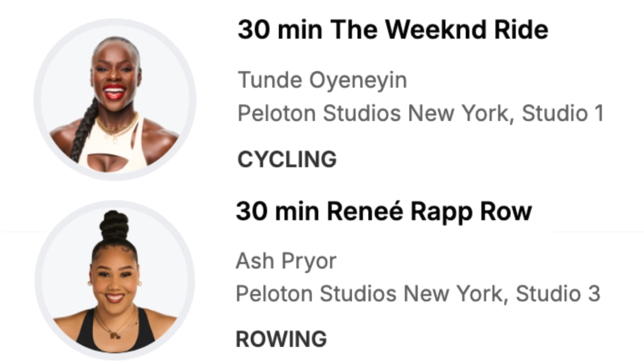Click the "30 min" text of the Rapp Row
This screenshot has height=362, width=644.
278,211
